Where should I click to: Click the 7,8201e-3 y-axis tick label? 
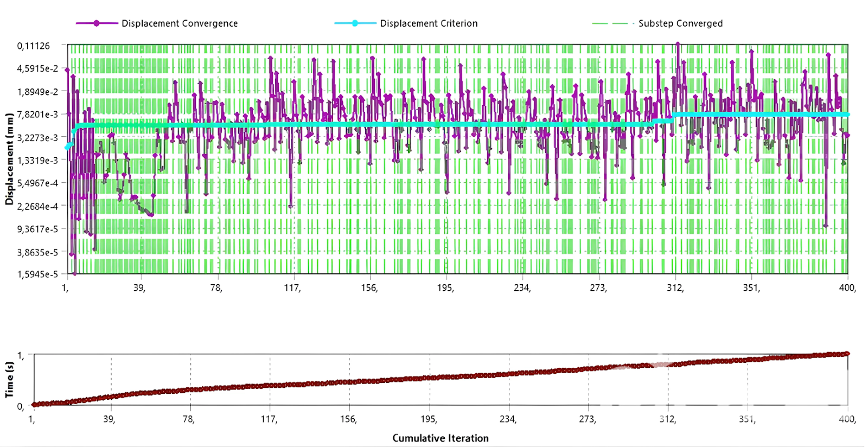click(37, 114)
